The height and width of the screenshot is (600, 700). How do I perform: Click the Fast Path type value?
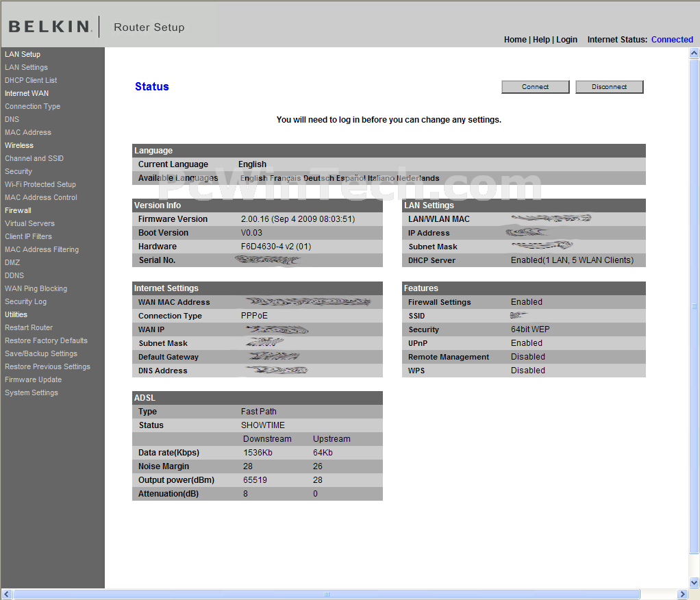(x=258, y=412)
